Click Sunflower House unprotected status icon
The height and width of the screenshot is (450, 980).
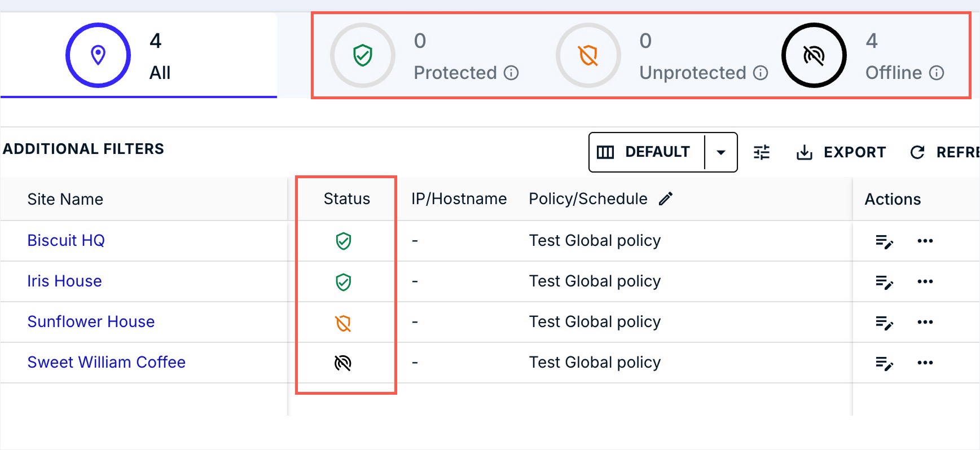point(343,323)
